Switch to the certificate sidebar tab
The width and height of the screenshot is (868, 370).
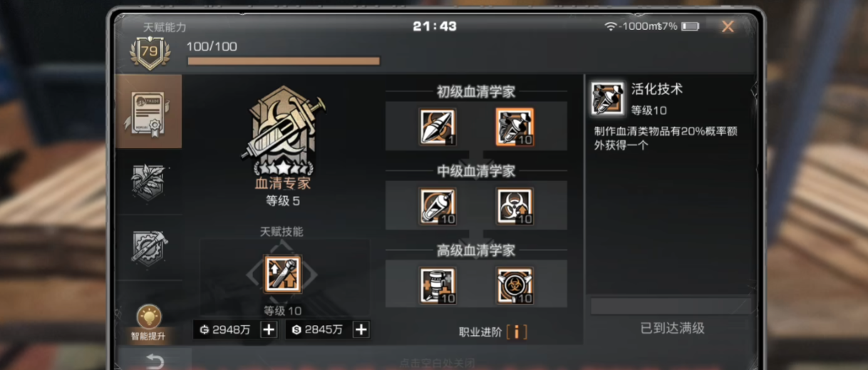pyautogui.click(x=149, y=111)
